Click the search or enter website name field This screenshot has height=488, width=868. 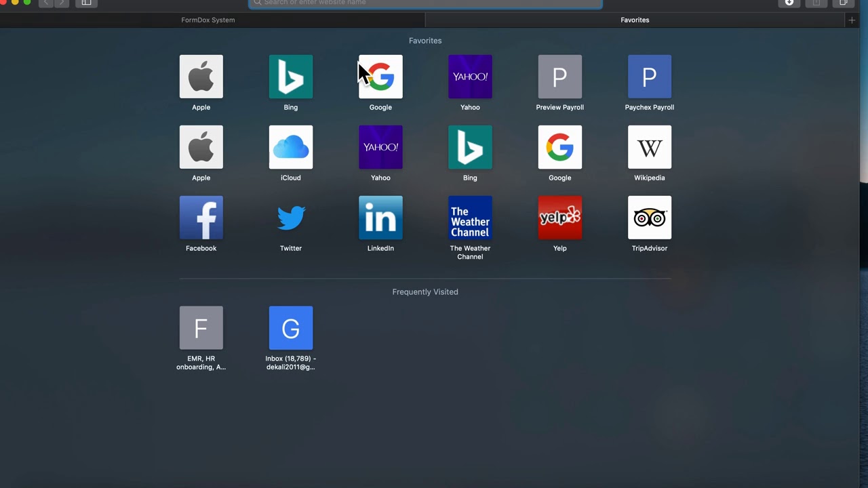[x=425, y=3]
